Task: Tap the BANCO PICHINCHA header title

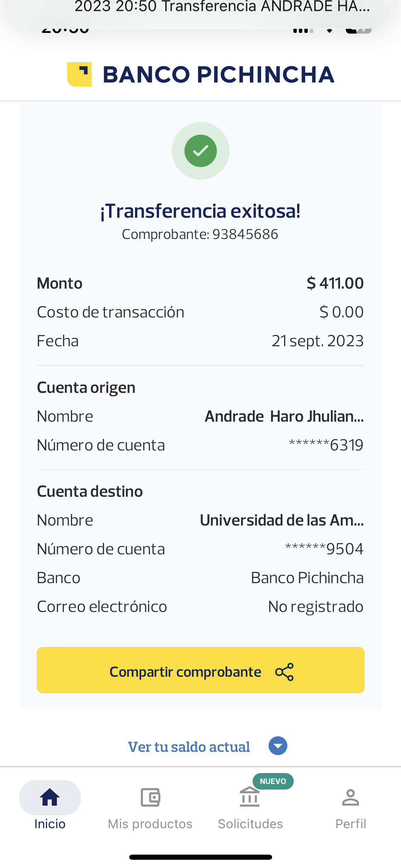Action: 218,74
